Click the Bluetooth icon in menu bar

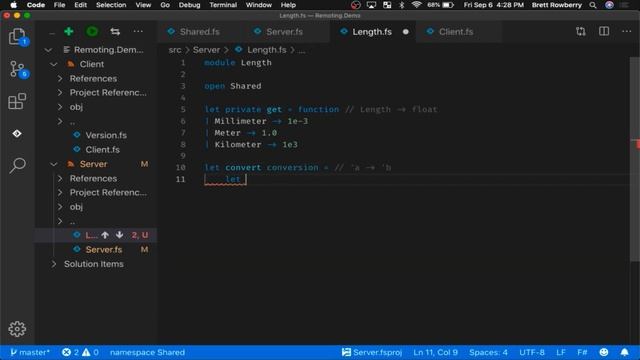coord(402,5)
